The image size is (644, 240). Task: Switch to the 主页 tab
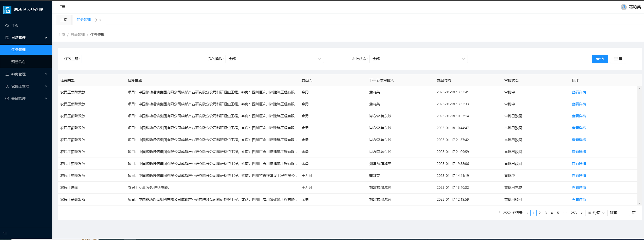click(x=64, y=20)
